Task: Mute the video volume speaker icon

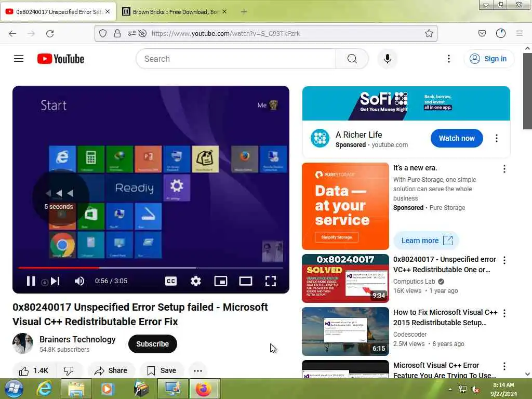Action: (x=79, y=281)
